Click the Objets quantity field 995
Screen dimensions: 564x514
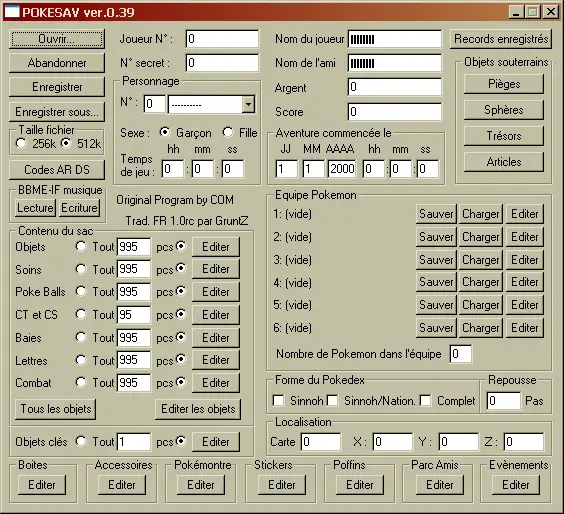pyautogui.click(x=133, y=247)
